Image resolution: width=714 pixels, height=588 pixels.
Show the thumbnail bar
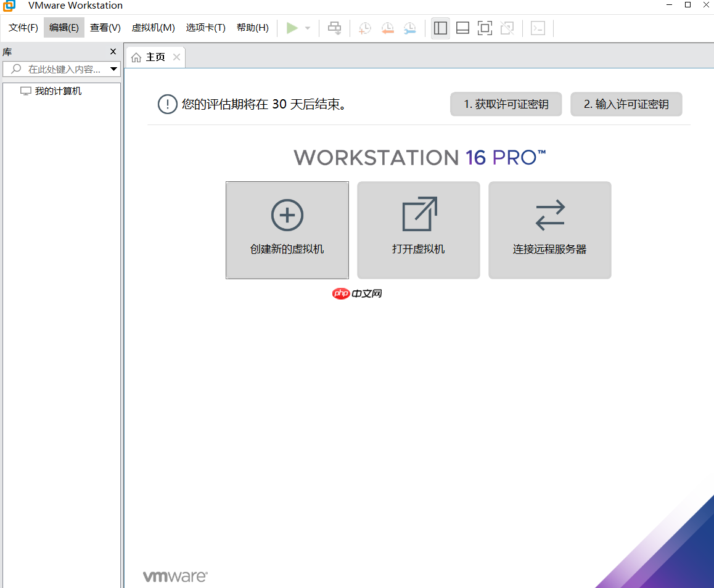pyautogui.click(x=462, y=28)
